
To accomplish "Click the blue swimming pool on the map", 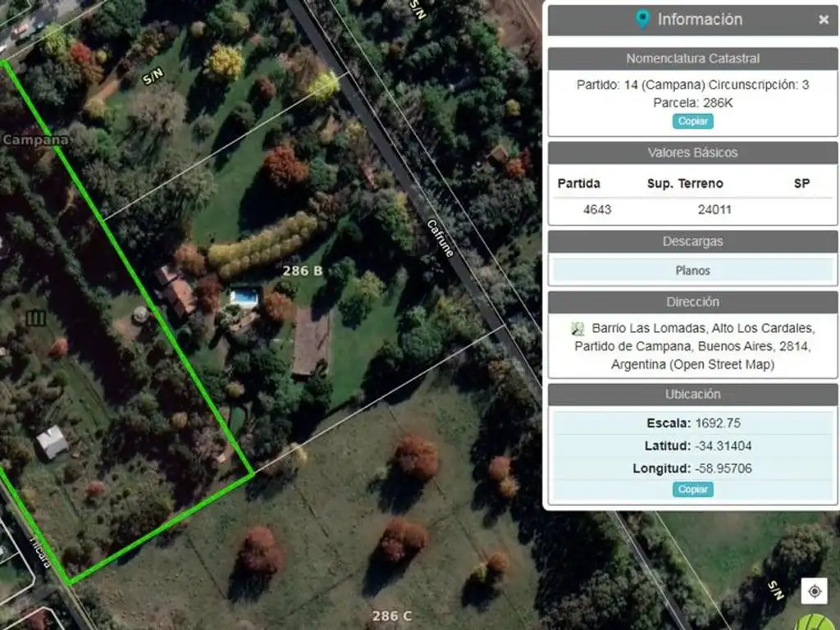I will click(244, 297).
